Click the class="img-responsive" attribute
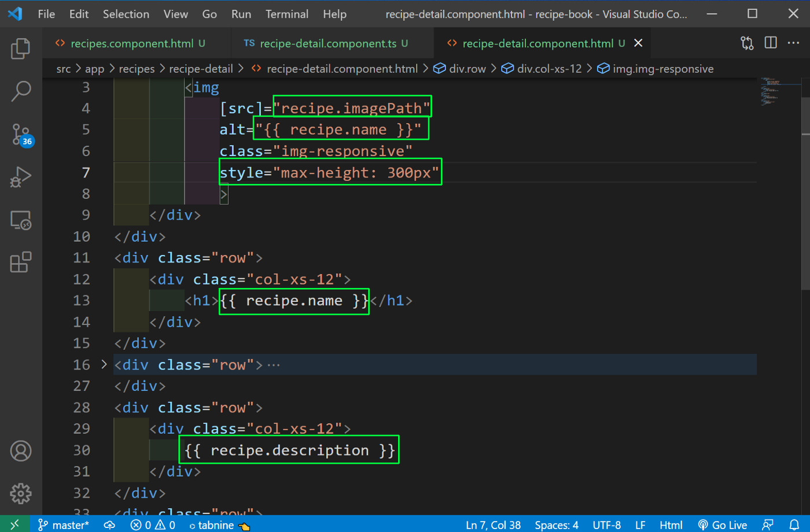 [316, 151]
